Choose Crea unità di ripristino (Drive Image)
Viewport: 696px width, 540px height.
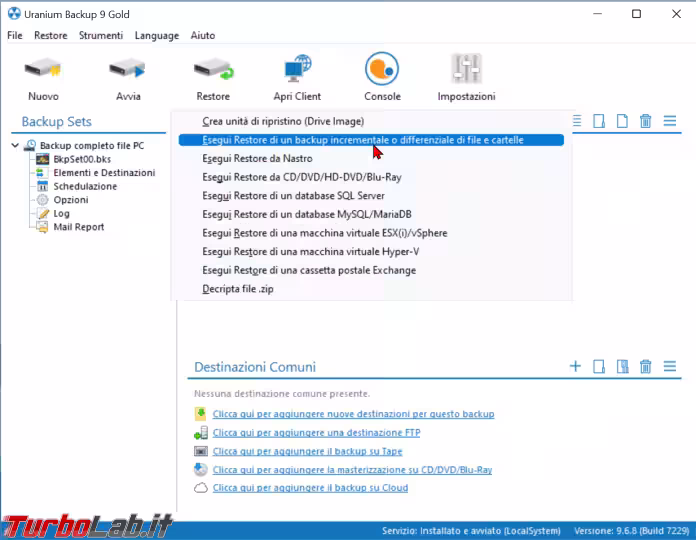[x=371, y=121]
